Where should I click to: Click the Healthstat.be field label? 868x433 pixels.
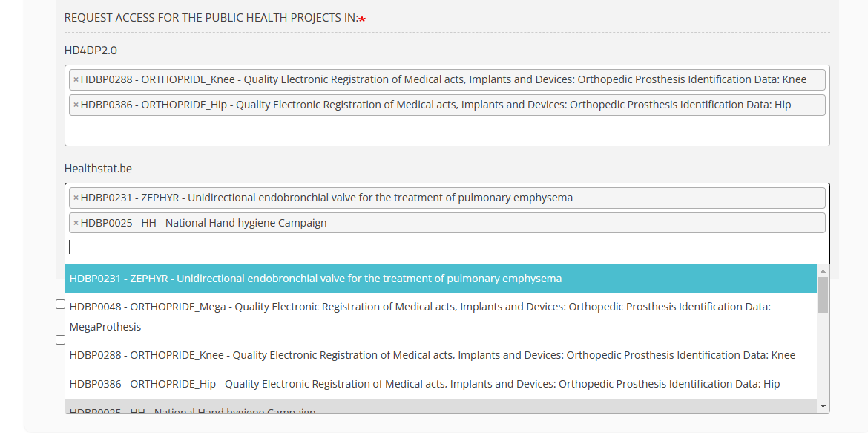pos(98,169)
